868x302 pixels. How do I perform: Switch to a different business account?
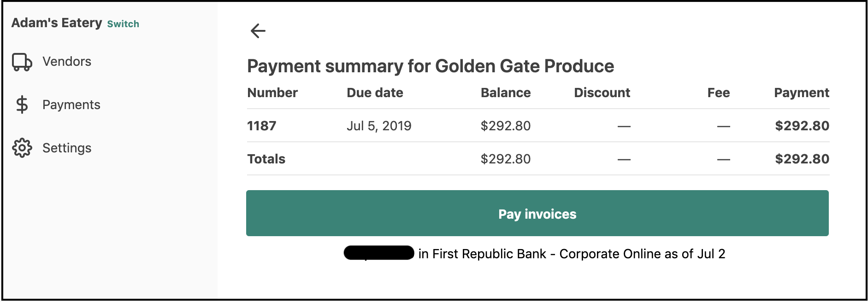pos(123,24)
